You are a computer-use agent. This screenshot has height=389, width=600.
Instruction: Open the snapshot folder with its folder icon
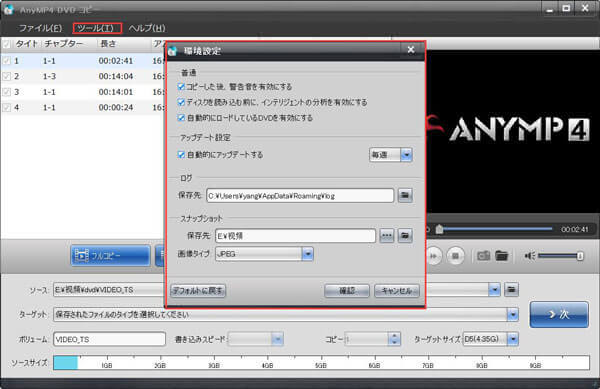pyautogui.click(x=405, y=236)
